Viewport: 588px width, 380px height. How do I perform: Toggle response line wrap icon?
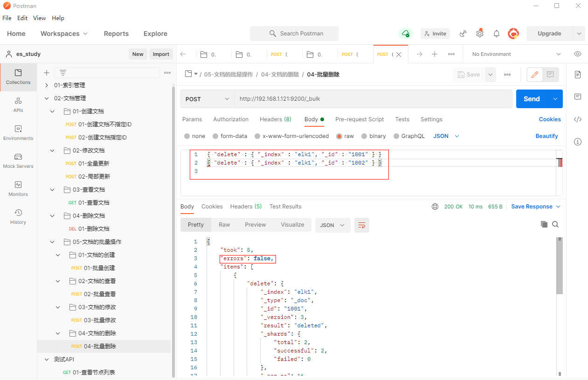click(x=361, y=225)
